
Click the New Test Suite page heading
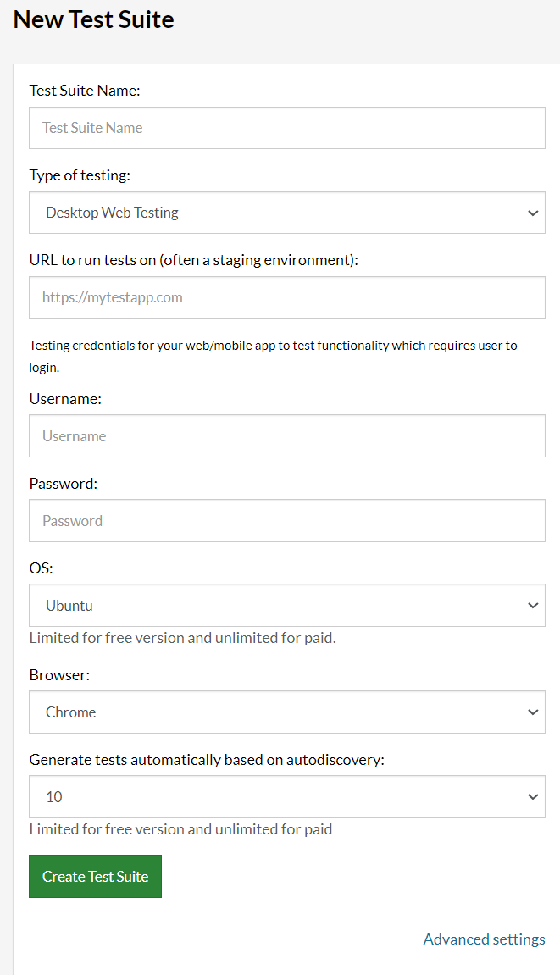(93, 19)
